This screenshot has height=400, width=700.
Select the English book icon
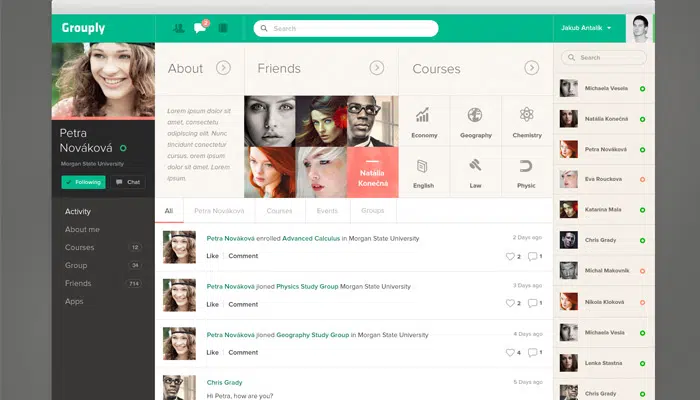(x=424, y=166)
